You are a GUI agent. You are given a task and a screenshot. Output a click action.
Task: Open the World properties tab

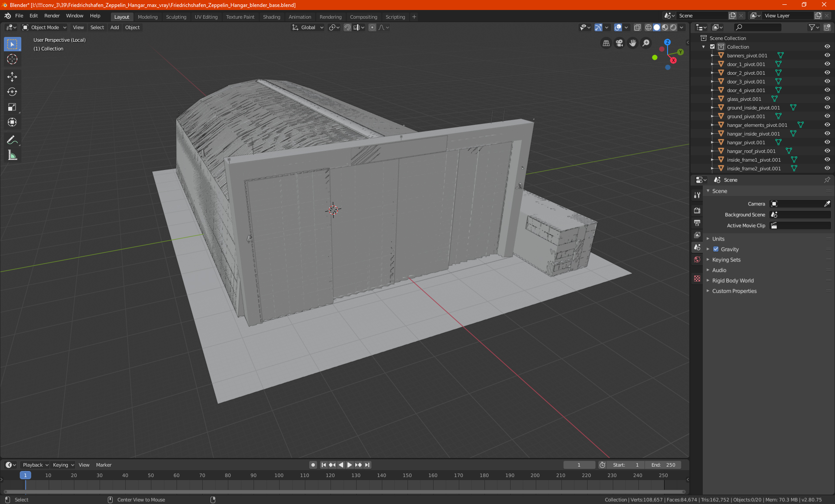click(697, 259)
